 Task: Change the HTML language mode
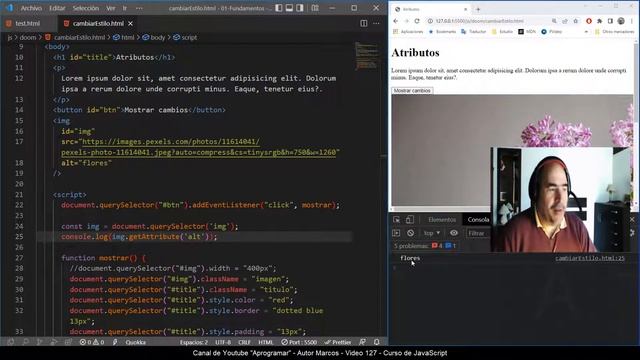[x=266, y=342]
